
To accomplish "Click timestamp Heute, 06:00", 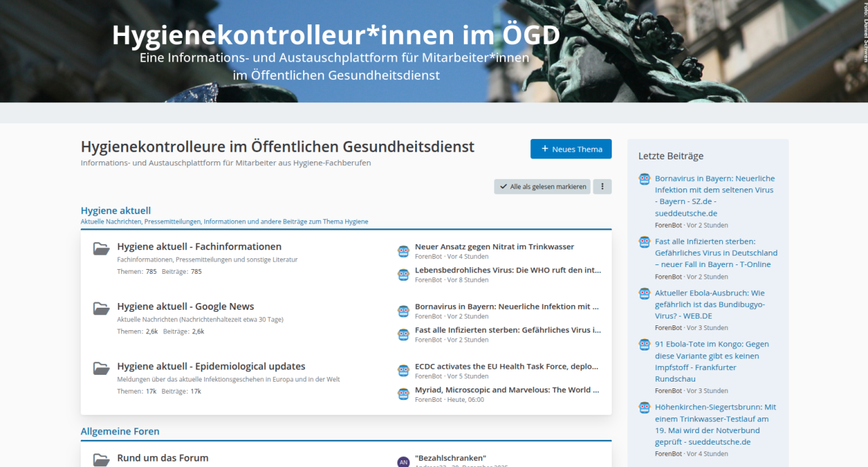I will click(465, 400).
